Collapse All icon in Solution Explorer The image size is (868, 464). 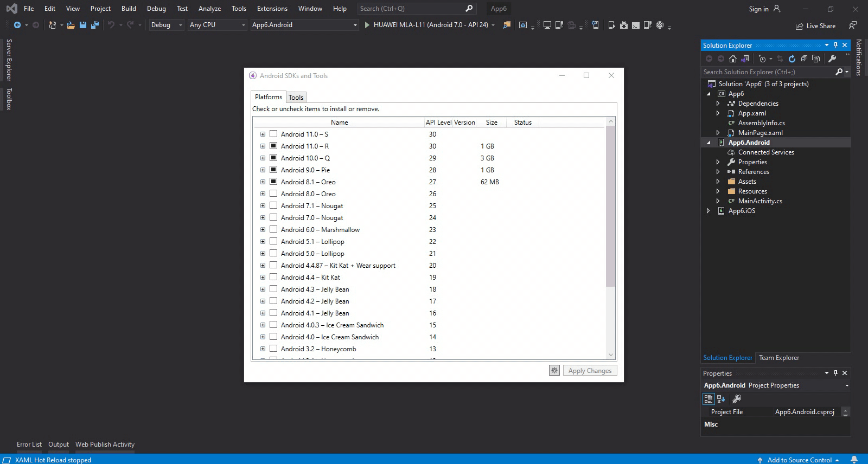[804, 59]
